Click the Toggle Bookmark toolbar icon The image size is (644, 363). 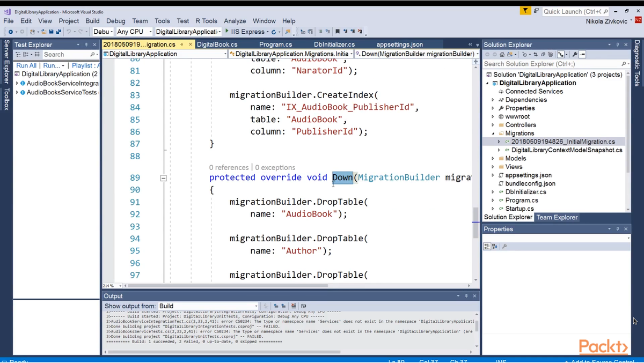(x=337, y=32)
